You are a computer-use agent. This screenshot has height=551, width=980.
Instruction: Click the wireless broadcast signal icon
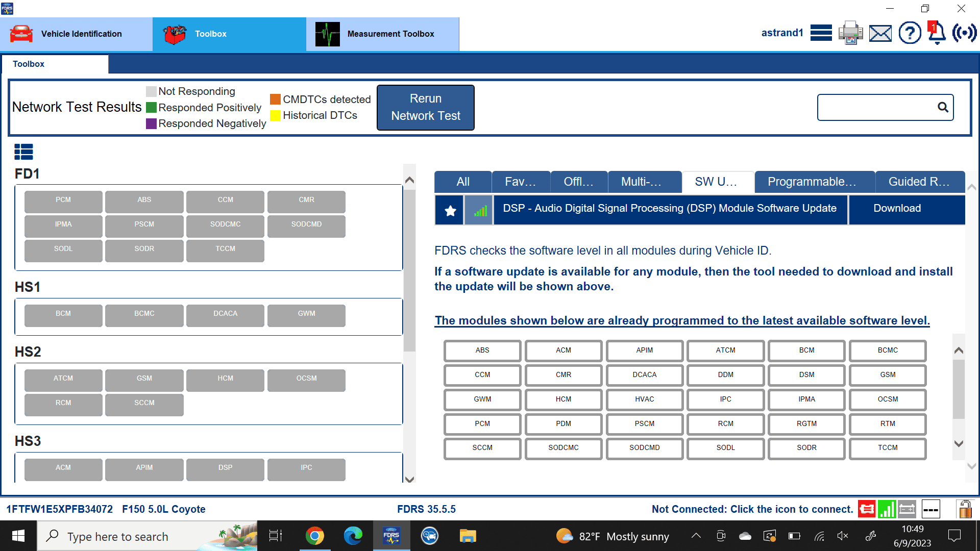[x=964, y=33]
